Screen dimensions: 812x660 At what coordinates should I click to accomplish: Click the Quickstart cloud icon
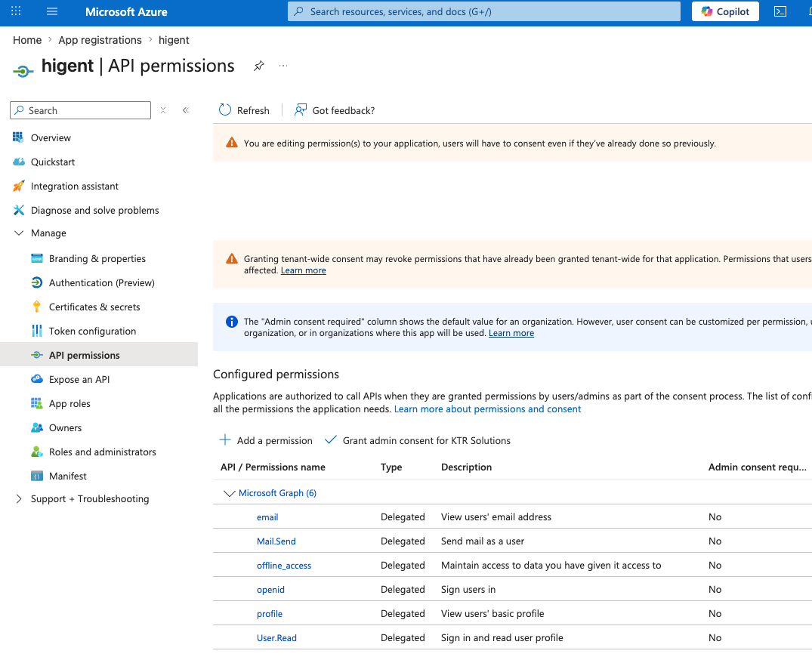pos(19,162)
